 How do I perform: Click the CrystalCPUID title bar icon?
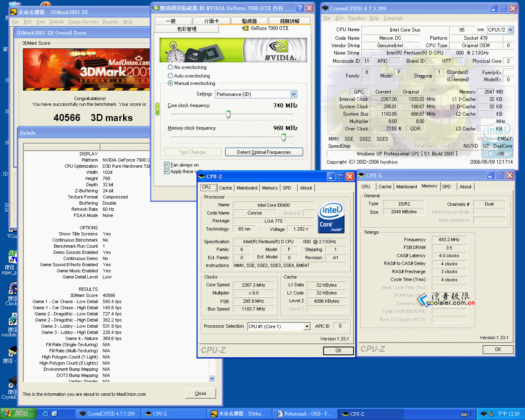point(325,8)
